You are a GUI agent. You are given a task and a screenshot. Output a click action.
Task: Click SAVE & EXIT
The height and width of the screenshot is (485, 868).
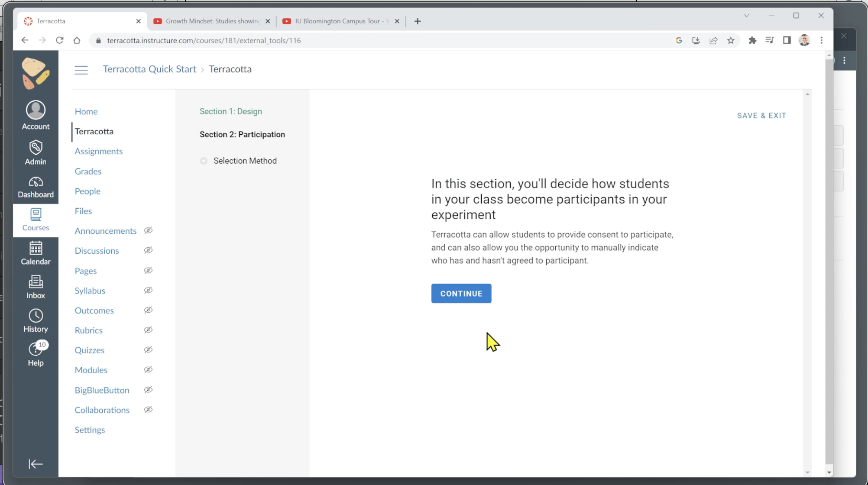761,116
